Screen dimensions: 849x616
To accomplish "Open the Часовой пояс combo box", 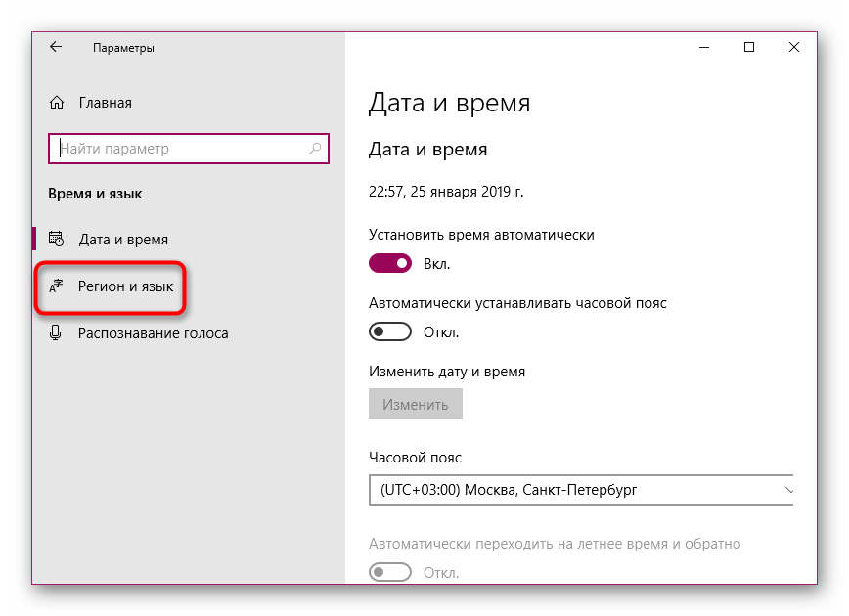I will [x=577, y=489].
